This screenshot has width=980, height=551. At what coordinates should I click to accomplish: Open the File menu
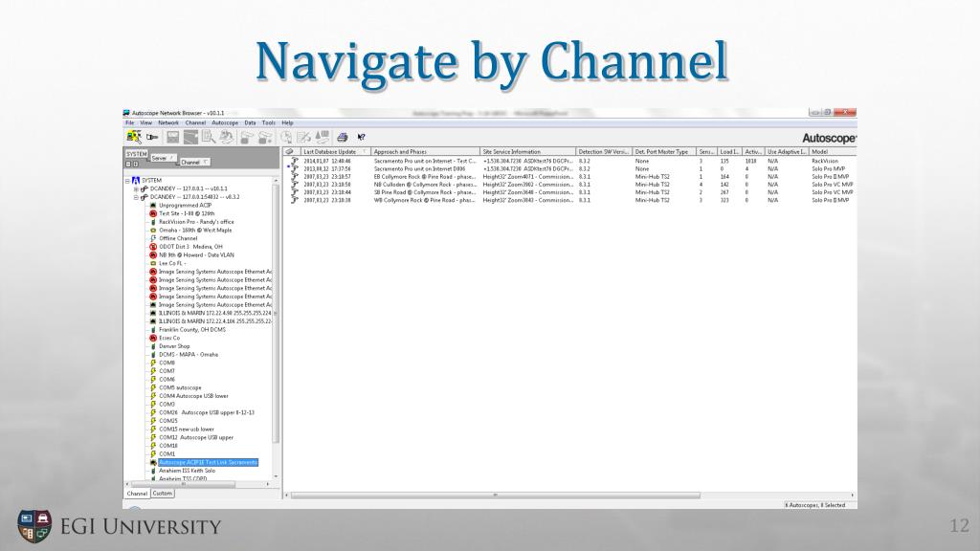point(129,123)
